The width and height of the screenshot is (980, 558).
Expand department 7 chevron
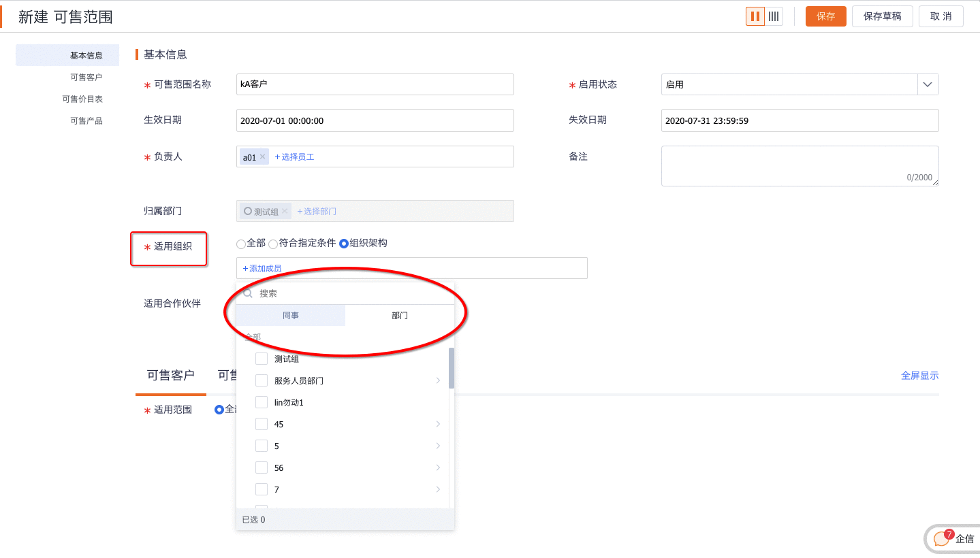(438, 489)
